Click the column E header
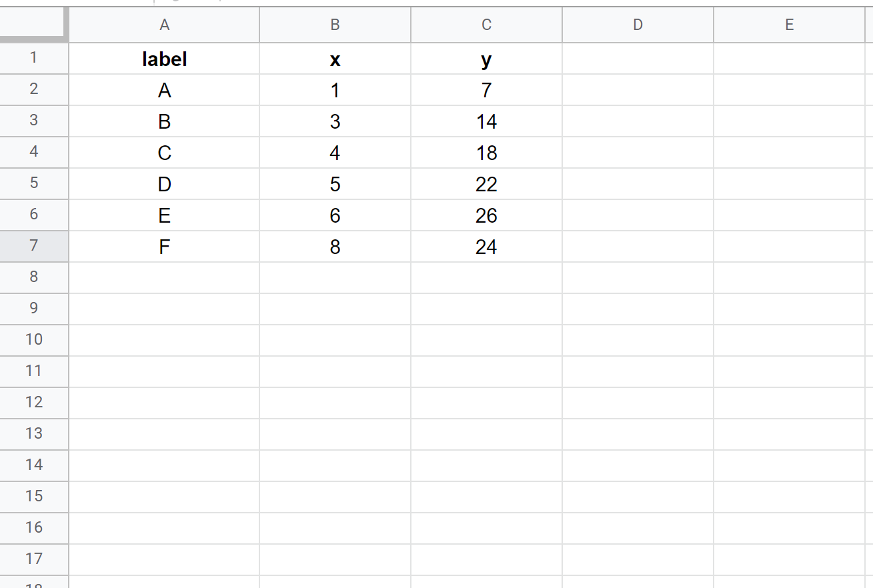Screen dimensions: 873x588 click(789, 25)
